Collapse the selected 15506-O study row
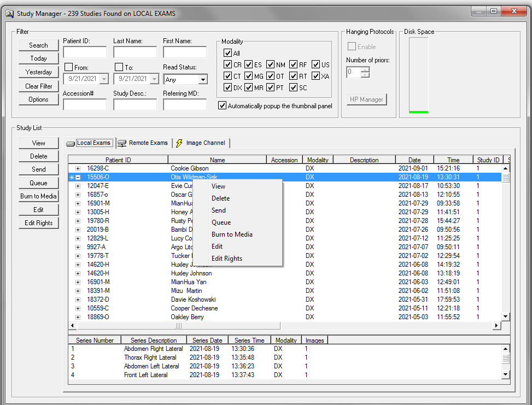 (x=78, y=177)
